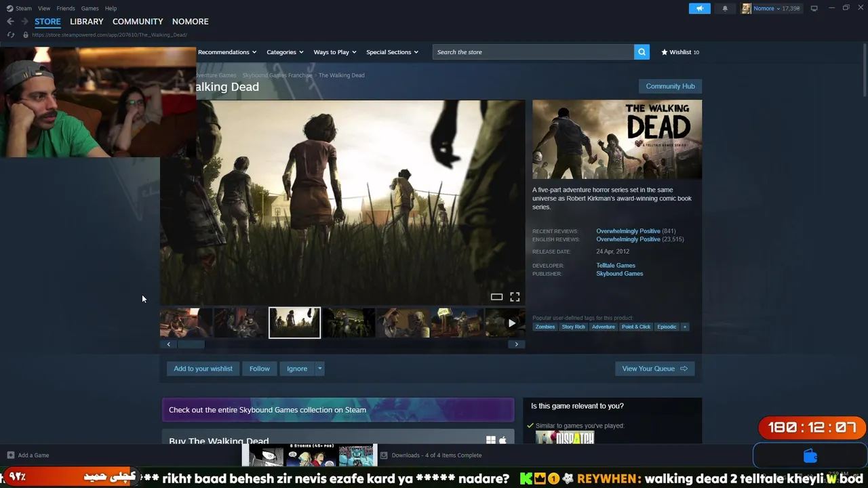
Task: Click the Steam logo menu
Action: click(19, 8)
